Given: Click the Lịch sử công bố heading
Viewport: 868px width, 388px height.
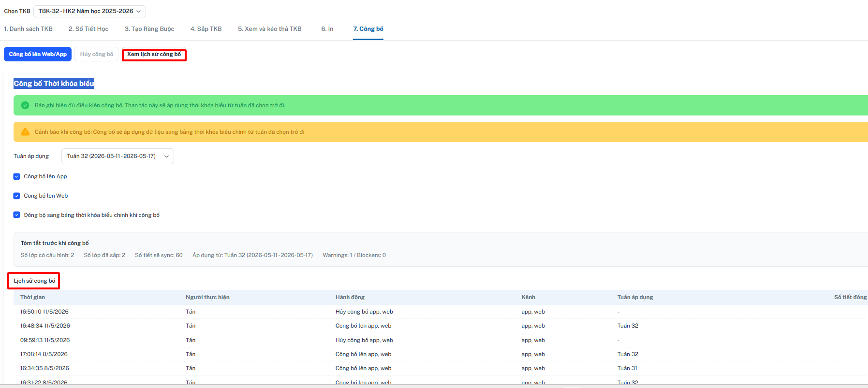Looking at the screenshot, I should [34, 281].
